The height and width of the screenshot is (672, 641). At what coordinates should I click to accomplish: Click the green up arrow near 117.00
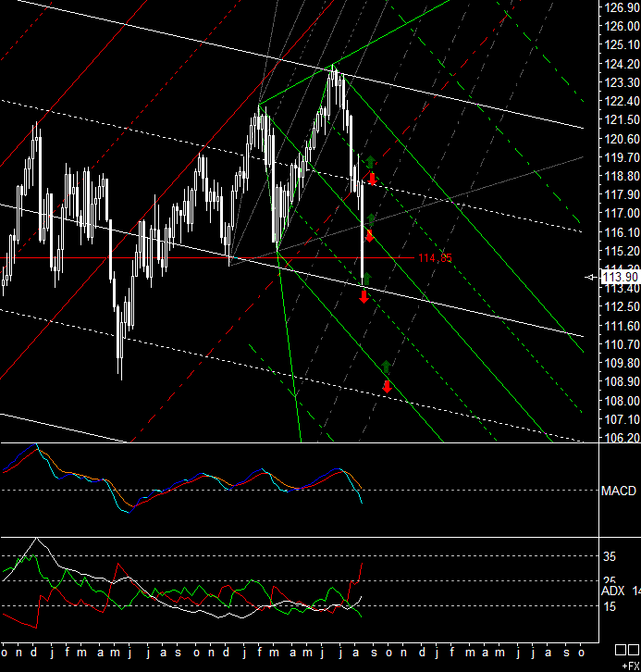(371, 220)
